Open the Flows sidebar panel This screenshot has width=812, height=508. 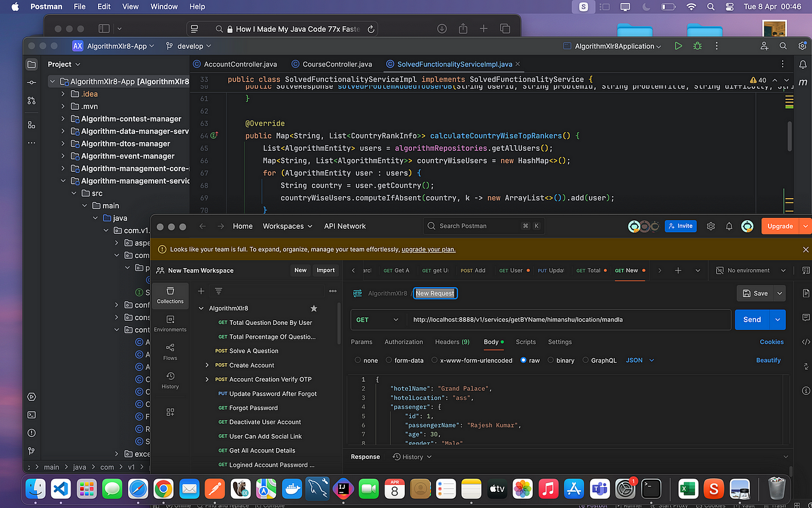[170, 352]
